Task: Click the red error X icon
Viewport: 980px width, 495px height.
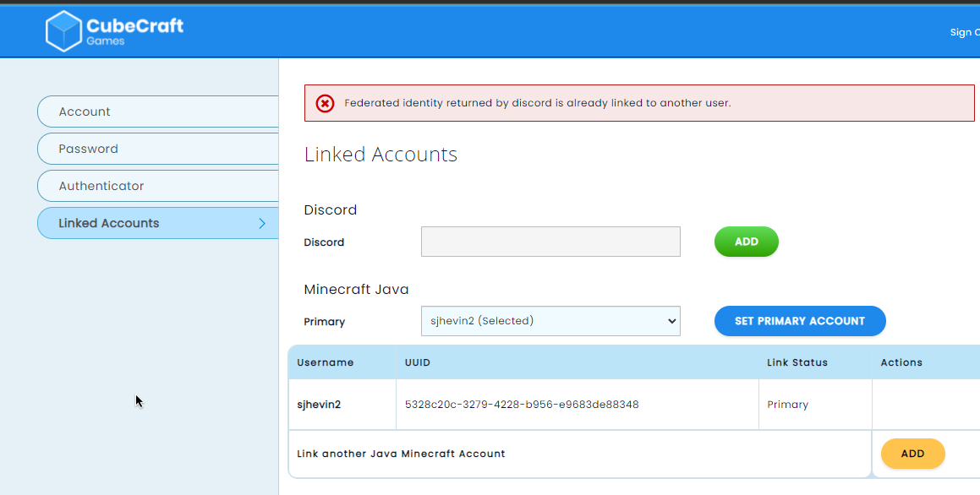Action: (325, 103)
